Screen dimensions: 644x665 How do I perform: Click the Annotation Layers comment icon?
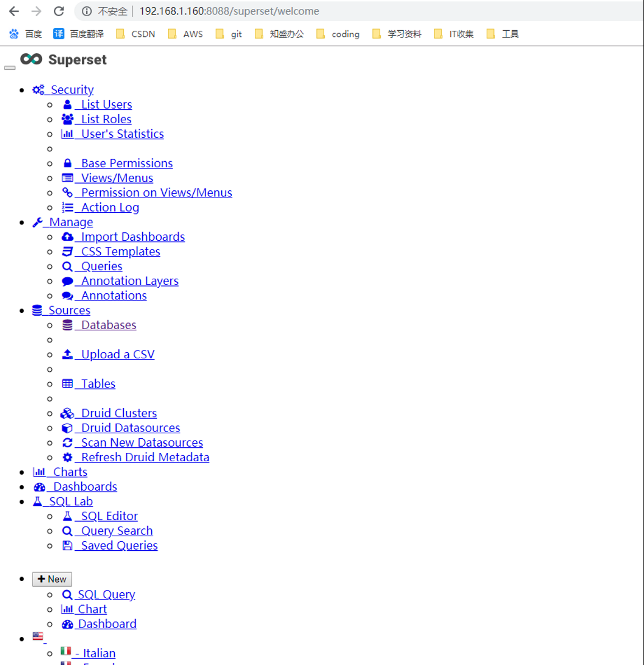67,281
